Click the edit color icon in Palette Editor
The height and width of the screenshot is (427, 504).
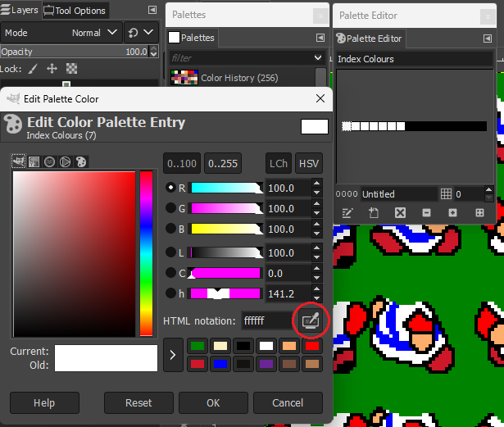pos(347,213)
